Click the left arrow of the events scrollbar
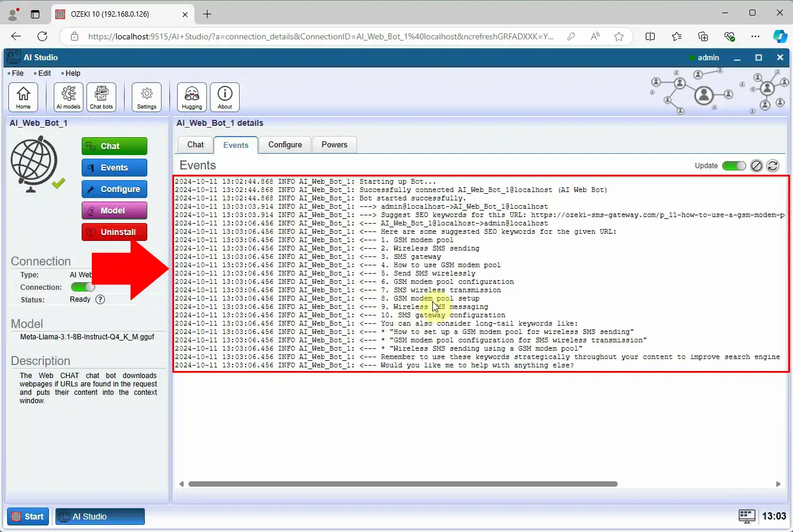The image size is (793, 532). [182, 484]
